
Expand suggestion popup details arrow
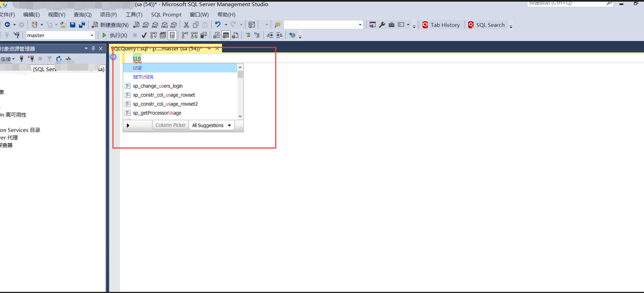coord(128,125)
